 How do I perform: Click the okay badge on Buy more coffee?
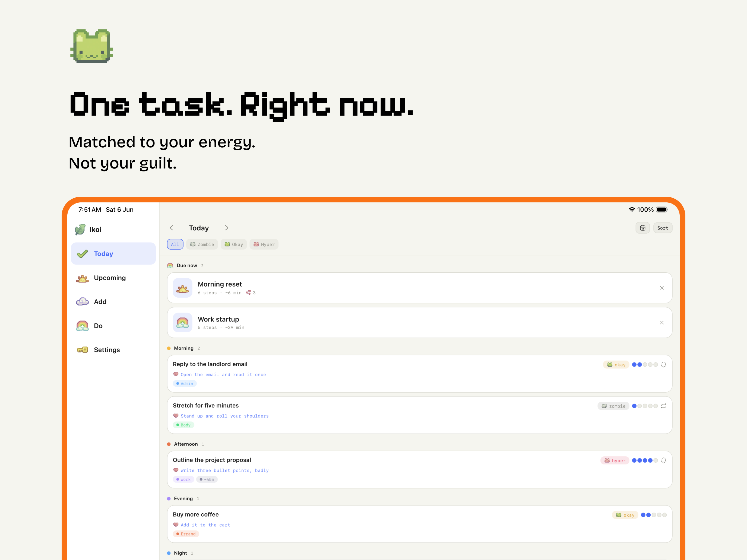tap(625, 515)
